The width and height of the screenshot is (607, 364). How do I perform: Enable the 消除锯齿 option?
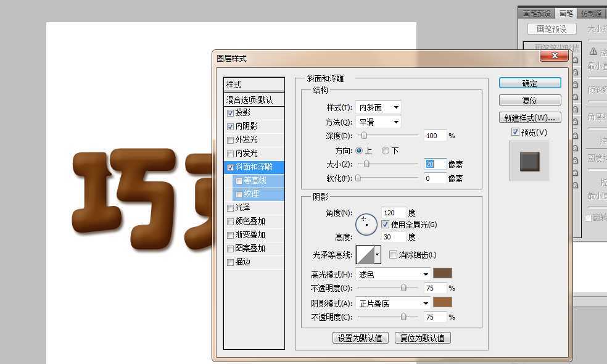[x=393, y=254]
